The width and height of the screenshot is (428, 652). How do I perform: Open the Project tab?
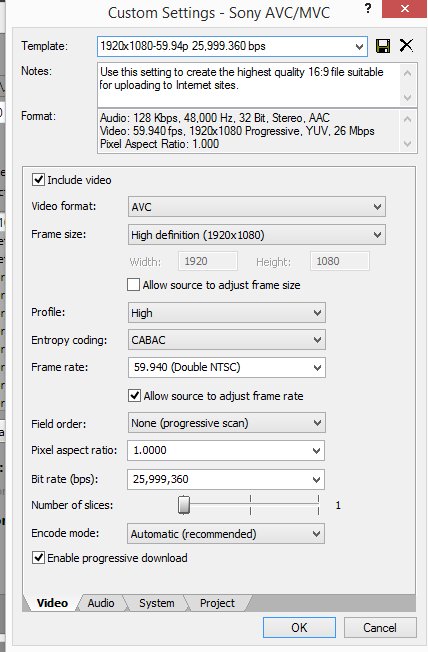[x=217, y=603]
